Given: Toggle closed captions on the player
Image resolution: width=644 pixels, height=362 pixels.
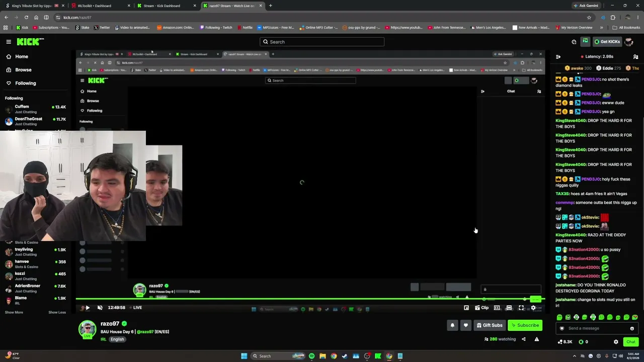Looking at the screenshot, I should (497, 308).
